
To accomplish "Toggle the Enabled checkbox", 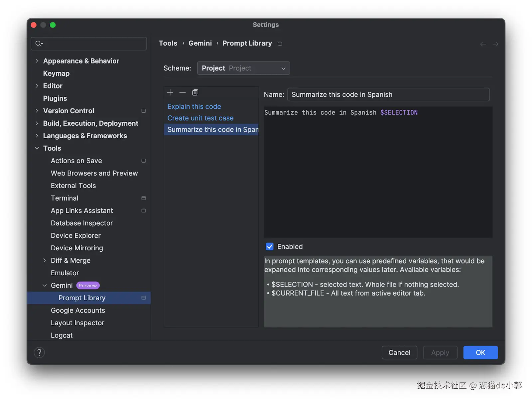I will [x=270, y=247].
